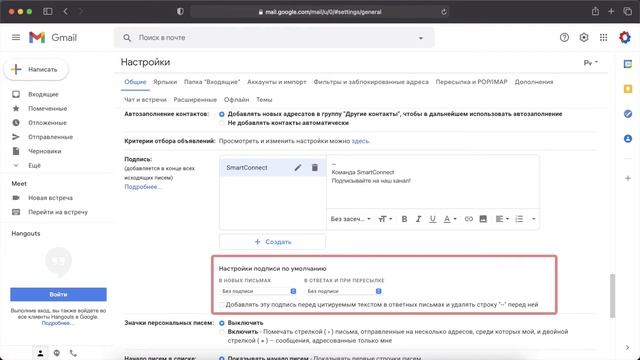This screenshot has height=360, width=640.
Task: Open the Черновики drafts folder
Action: coord(44,151)
